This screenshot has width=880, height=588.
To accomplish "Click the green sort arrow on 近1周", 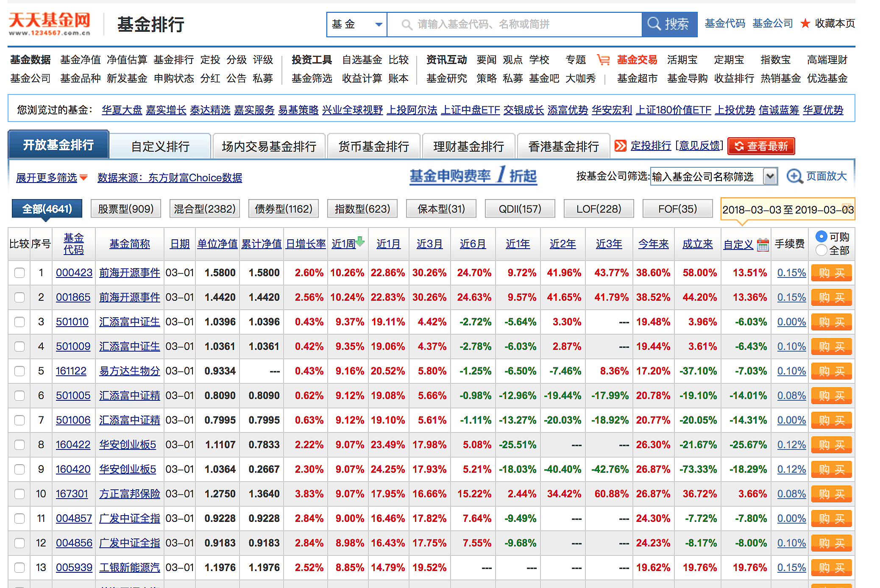I will (360, 241).
